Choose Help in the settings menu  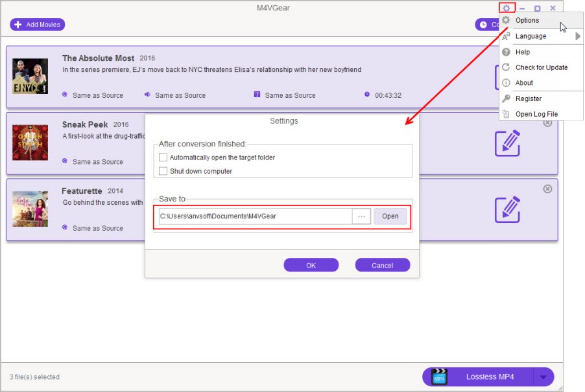(542, 52)
